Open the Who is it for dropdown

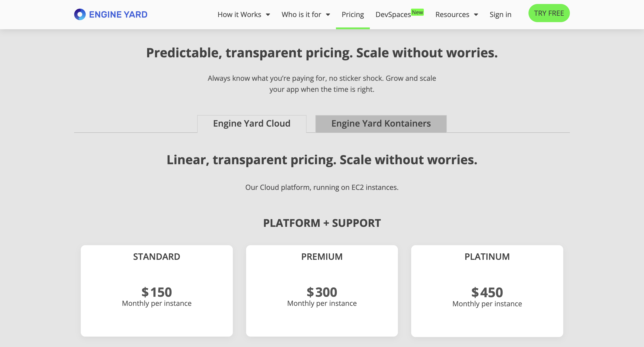point(306,15)
